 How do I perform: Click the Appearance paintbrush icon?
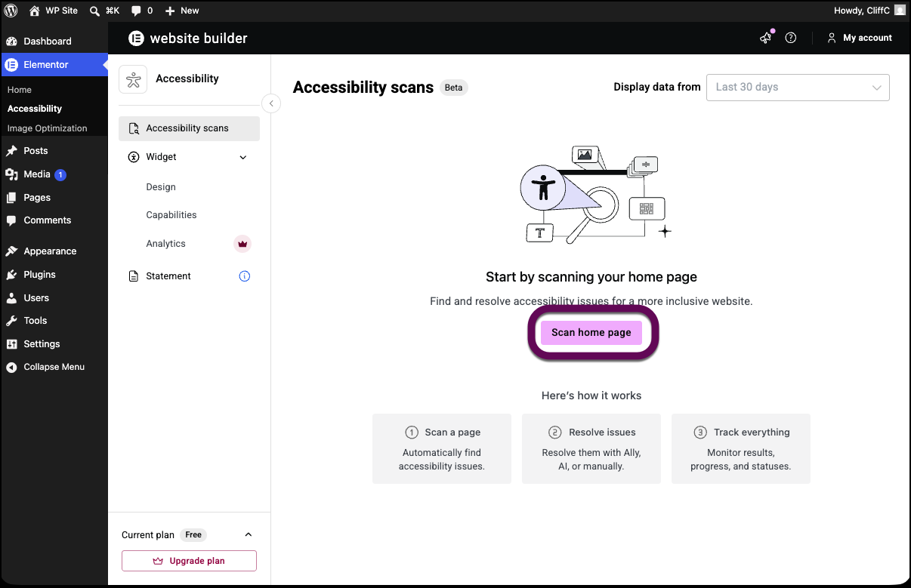click(11, 251)
